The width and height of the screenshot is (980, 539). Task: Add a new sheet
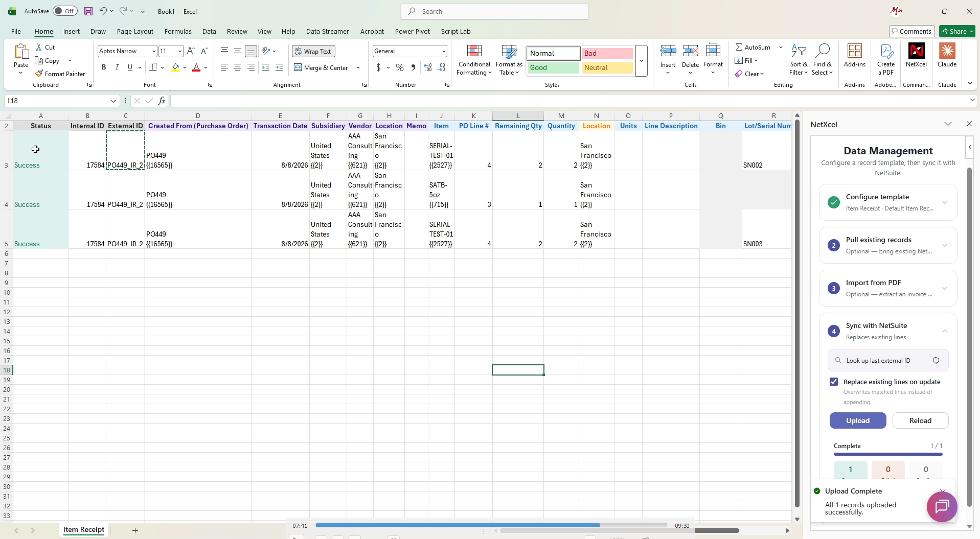(135, 530)
